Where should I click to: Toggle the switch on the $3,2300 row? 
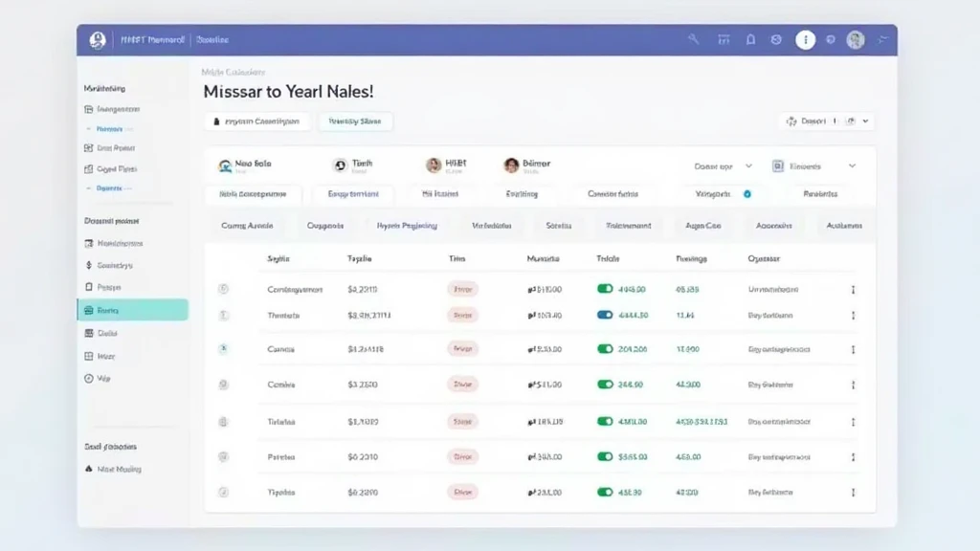[x=605, y=385]
